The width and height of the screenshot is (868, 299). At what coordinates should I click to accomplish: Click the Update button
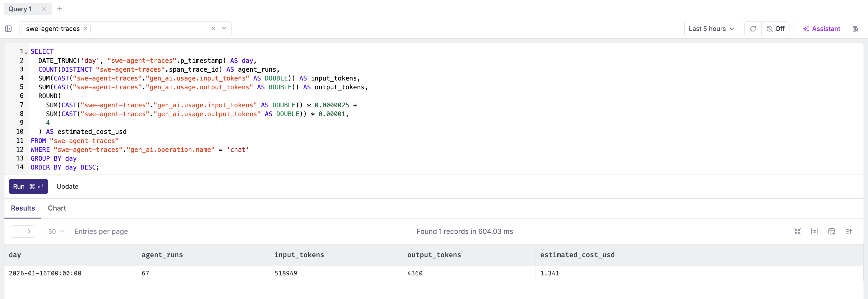coord(67,187)
